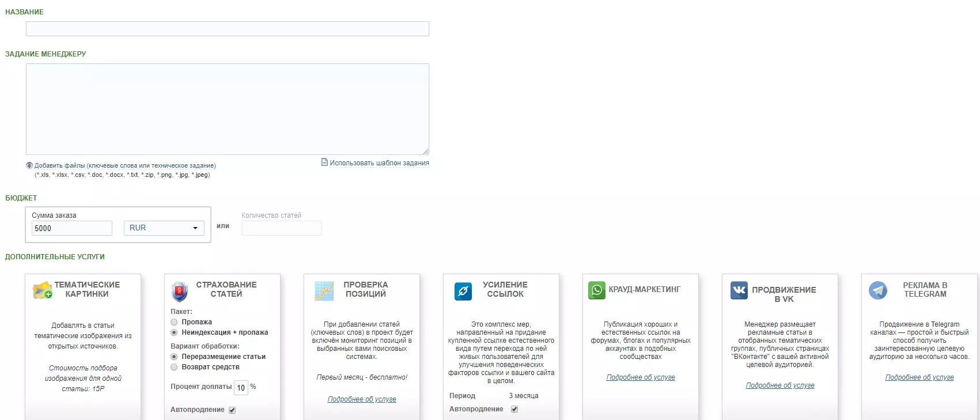The image size is (980, 420).
Task: Click the link boosting blue icon
Action: (463, 291)
